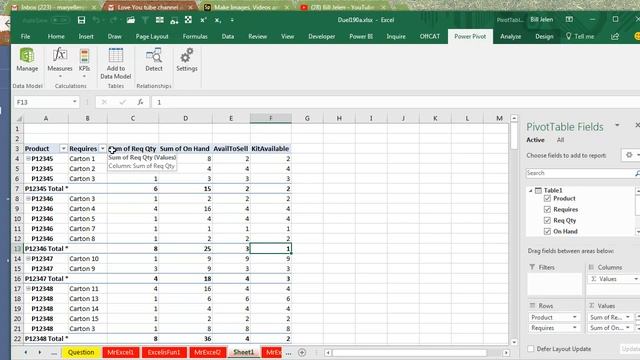Viewport: 640px width, 360px height.
Task: Open the KPIs menu
Action: pyautogui.click(x=84, y=61)
